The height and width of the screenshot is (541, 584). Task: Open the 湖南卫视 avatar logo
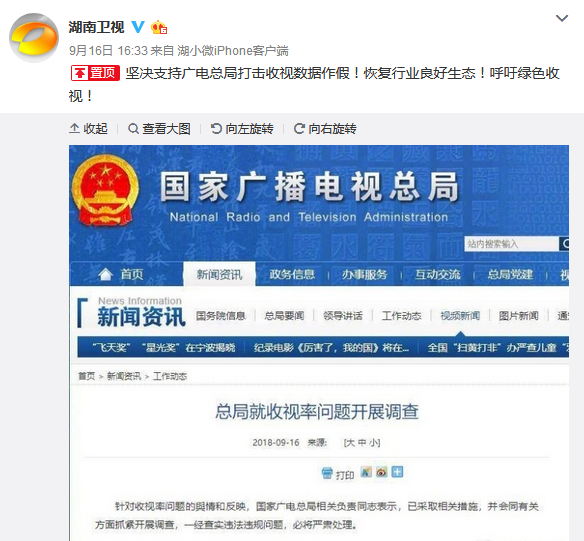pos(34,38)
